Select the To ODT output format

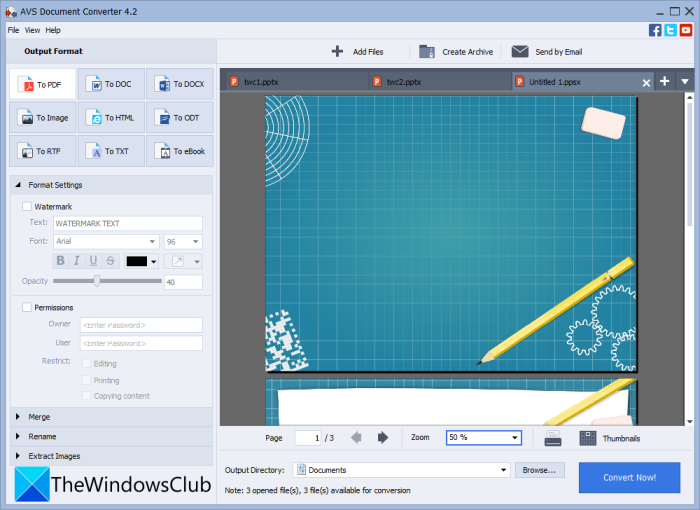tap(180, 117)
